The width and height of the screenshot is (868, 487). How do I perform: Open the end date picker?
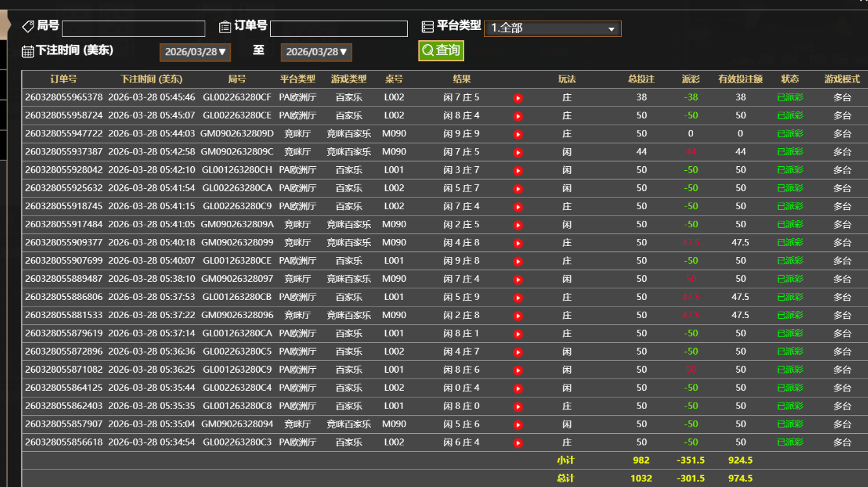pyautogui.click(x=316, y=52)
